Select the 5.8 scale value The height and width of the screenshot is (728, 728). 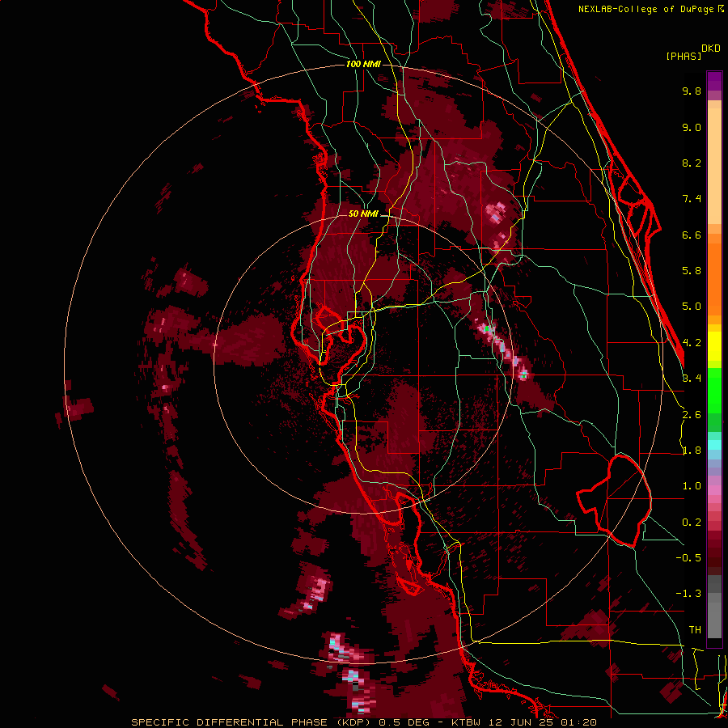692,271
